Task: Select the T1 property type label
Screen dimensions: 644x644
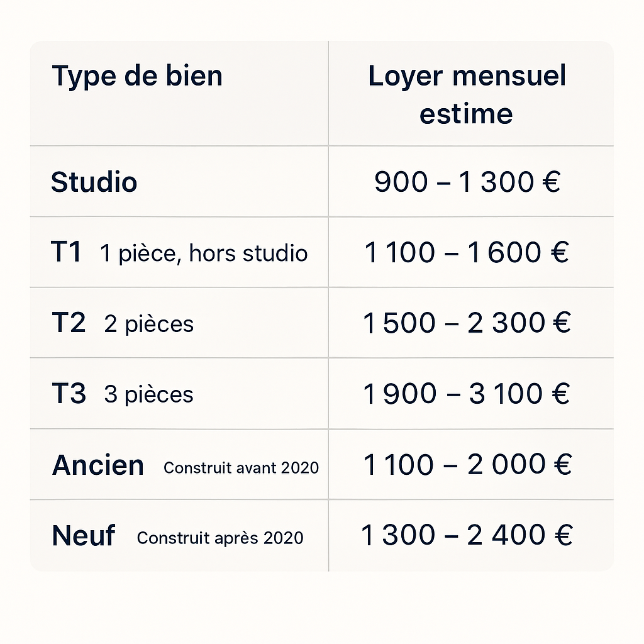Action: [66, 253]
